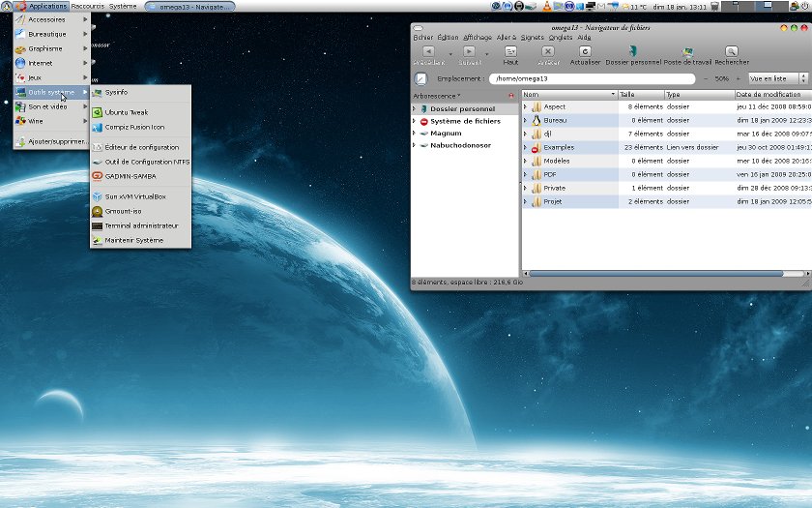Open the mail envelope tray icon
The height and width of the screenshot is (508, 812).
[x=601, y=6]
